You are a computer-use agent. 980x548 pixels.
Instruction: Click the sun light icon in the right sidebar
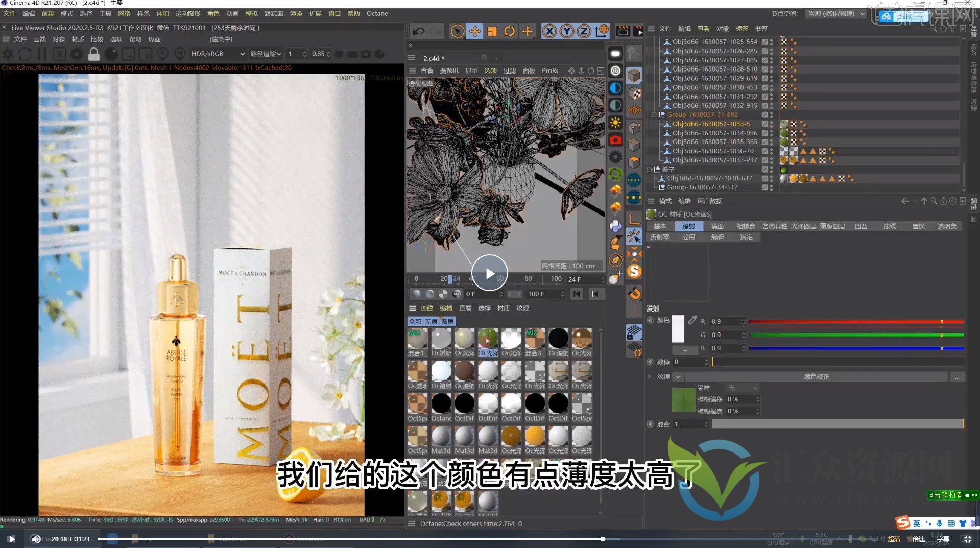tap(615, 123)
